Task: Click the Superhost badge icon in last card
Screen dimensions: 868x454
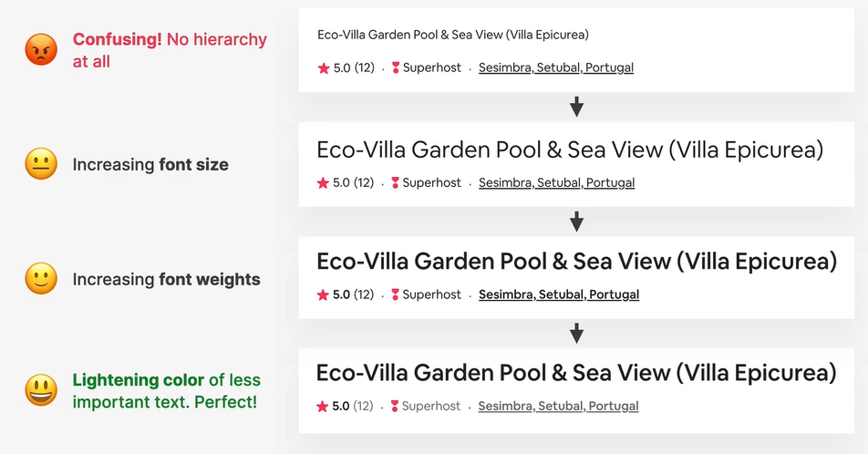Action: [x=395, y=407]
